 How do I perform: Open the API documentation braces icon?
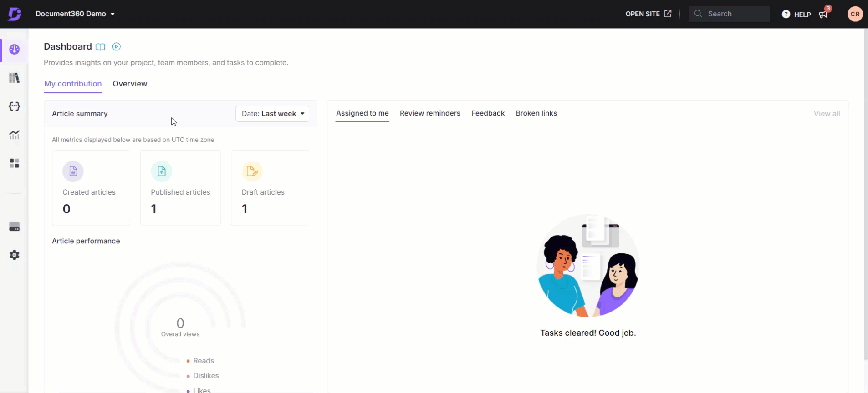coord(15,106)
